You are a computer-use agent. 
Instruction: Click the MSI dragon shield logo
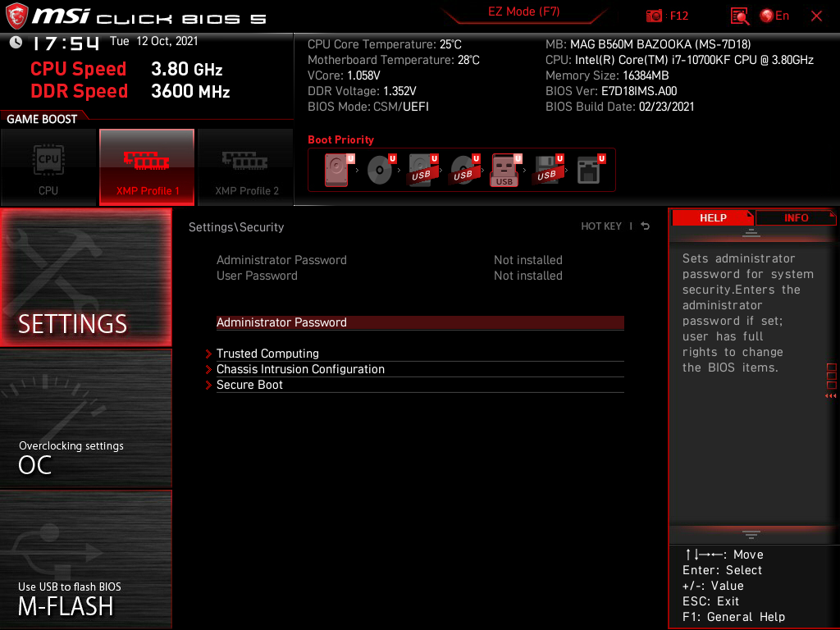click(16, 16)
